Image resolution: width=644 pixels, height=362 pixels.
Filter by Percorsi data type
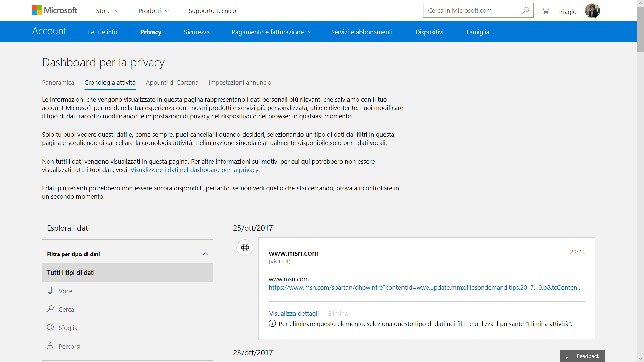click(x=127, y=346)
